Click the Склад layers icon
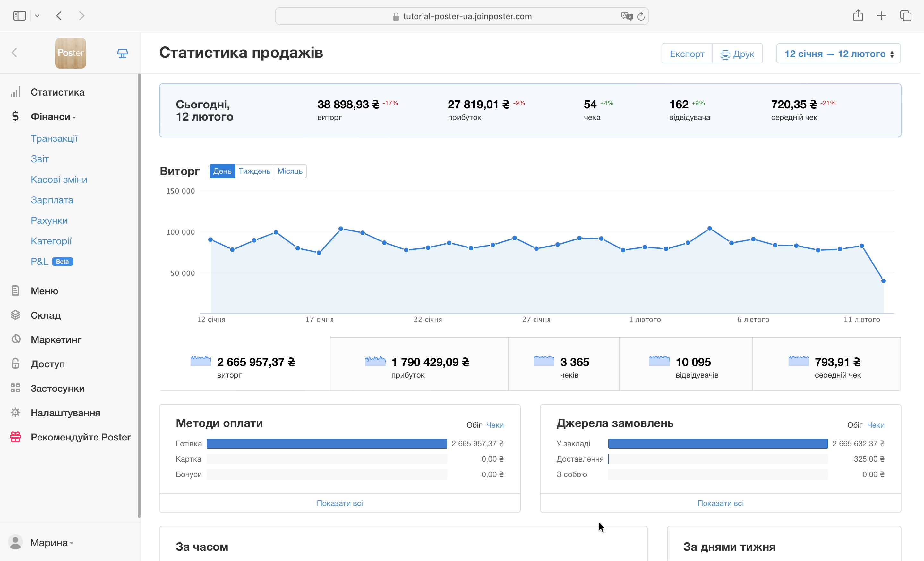Viewport: 924px width, 561px height. pyautogui.click(x=15, y=315)
